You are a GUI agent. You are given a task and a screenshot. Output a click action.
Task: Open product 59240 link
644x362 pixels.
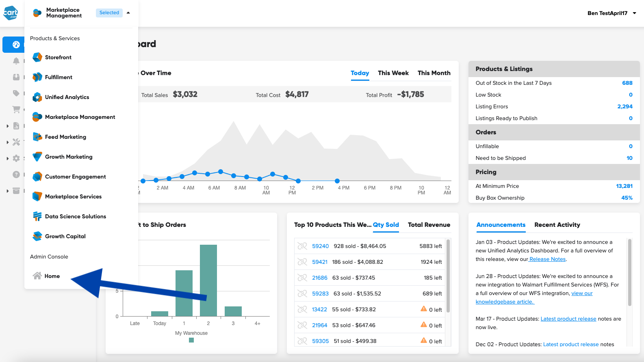pos(320,246)
